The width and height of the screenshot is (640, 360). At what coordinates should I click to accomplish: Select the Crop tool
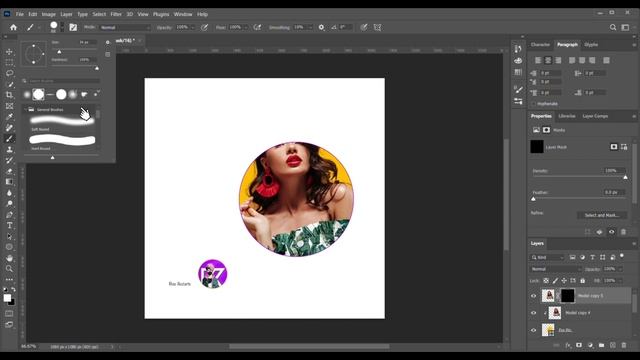point(9,95)
